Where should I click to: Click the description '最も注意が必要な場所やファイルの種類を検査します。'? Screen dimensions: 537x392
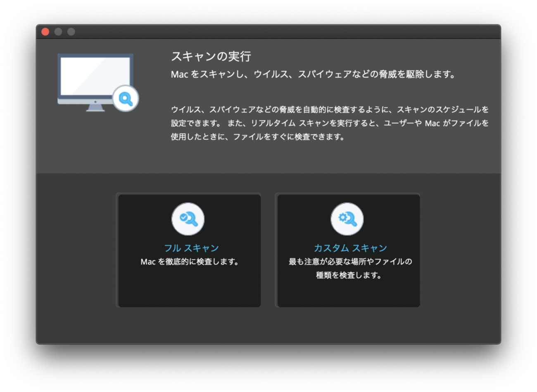(x=350, y=268)
